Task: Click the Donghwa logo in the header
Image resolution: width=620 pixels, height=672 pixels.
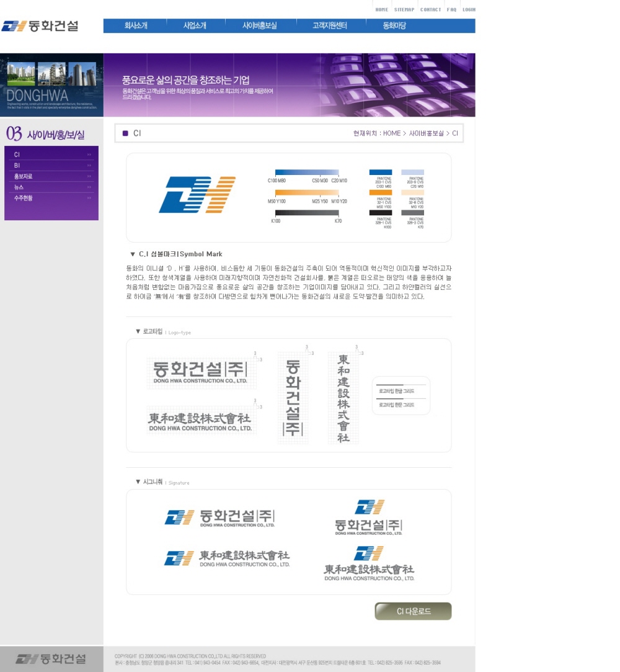Action: tap(40, 26)
